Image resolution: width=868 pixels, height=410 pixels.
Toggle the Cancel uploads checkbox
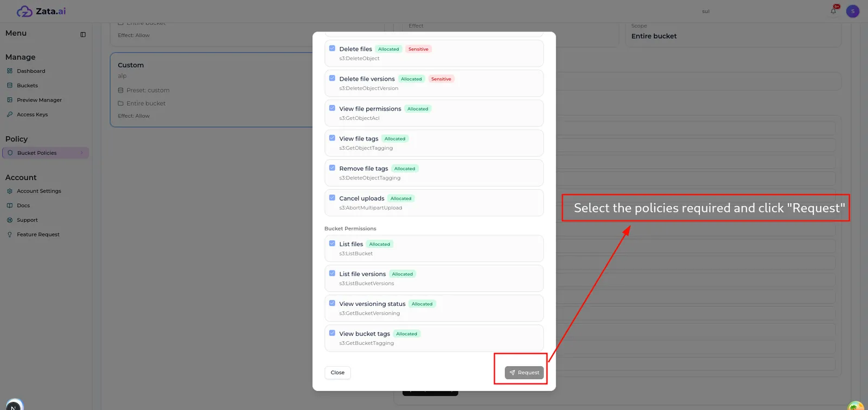coord(332,197)
